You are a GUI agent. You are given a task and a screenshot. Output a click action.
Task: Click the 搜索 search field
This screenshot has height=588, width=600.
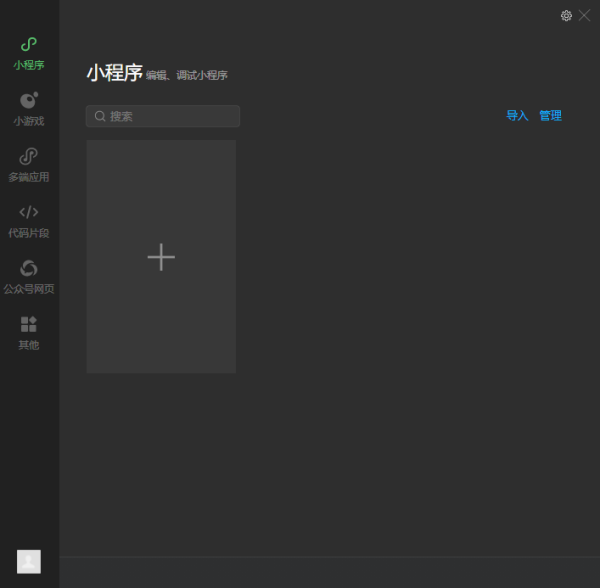[163, 116]
